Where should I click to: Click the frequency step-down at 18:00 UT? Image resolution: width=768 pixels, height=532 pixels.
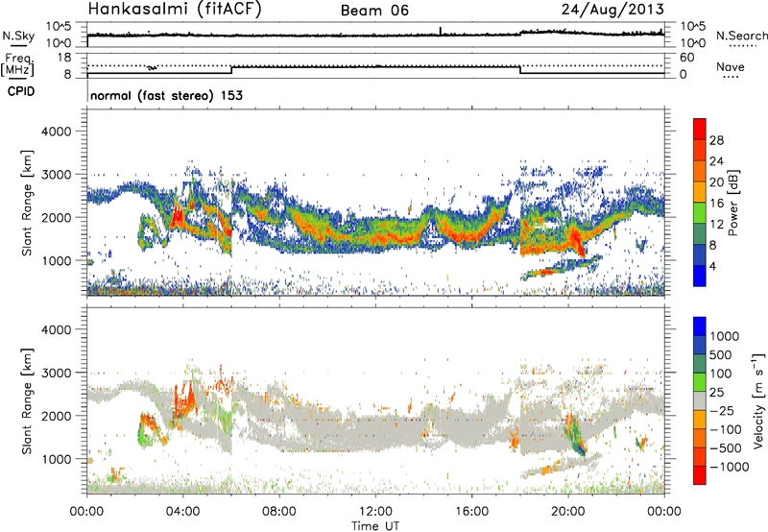(x=519, y=70)
